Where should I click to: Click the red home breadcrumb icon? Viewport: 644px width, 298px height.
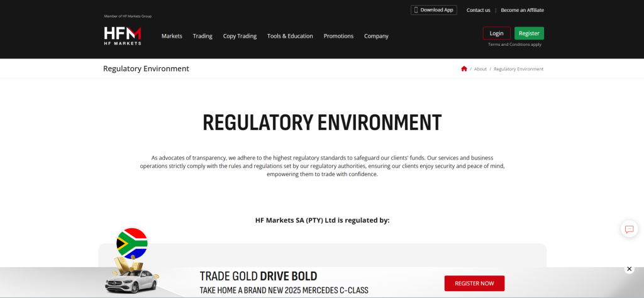tap(464, 69)
